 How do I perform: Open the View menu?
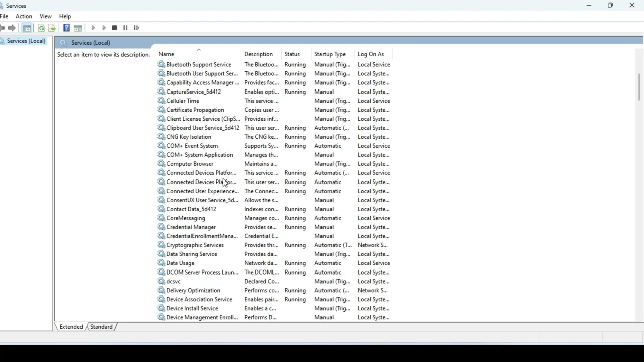pyautogui.click(x=45, y=16)
